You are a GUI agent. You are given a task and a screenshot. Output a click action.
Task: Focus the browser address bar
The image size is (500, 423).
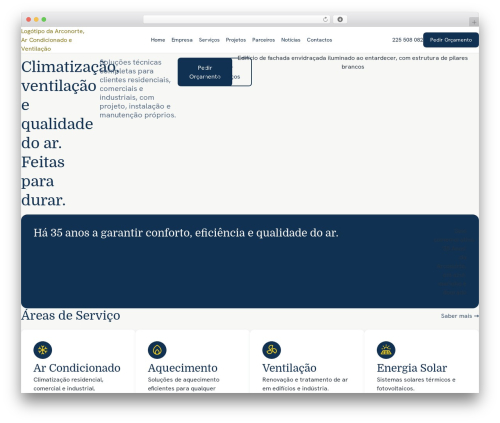click(x=236, y=19)
